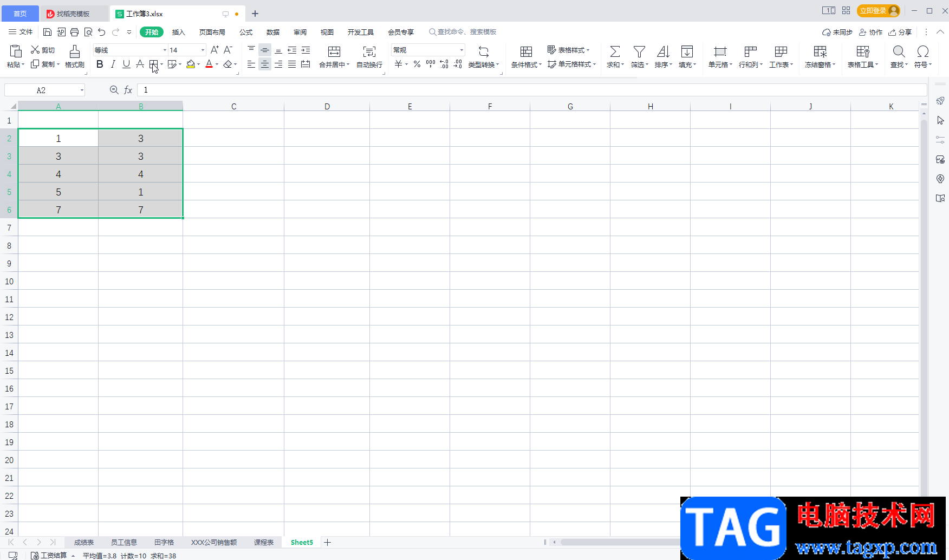Open the 文件 file menu
The height and width of the screenshot is (560, 949).
[x=21, y=32]
